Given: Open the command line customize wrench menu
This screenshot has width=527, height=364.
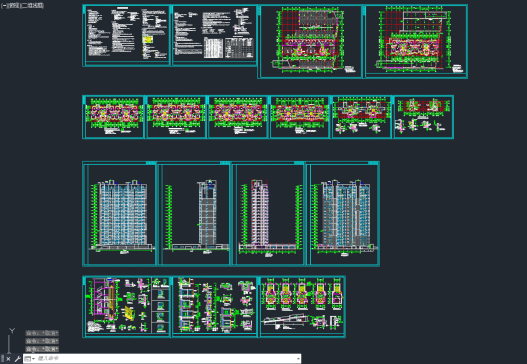Looking at the screenshot, I should pyautogui.click(x=17, y=359).
